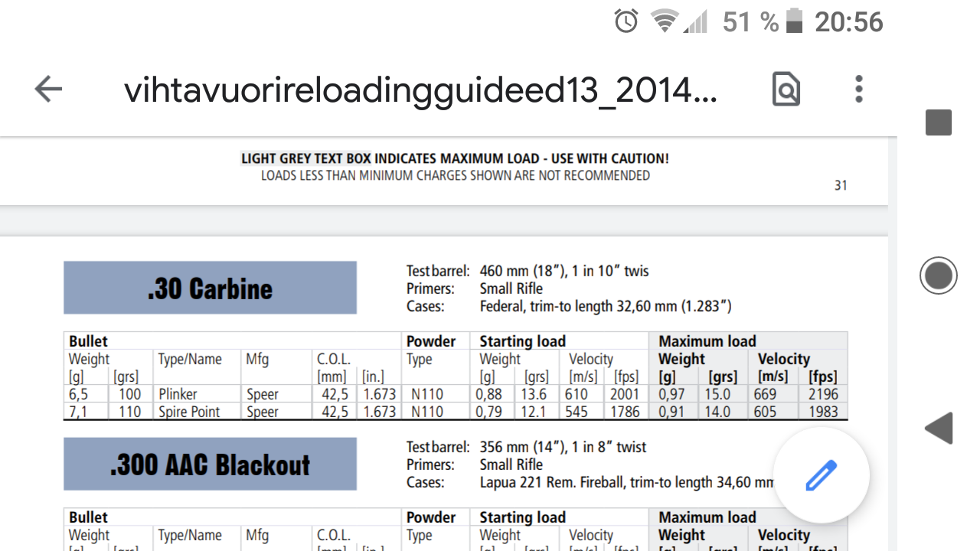Click N110 powder cell in Plinker row
Screen dimensions: 980x551
[x=426, y=395]
